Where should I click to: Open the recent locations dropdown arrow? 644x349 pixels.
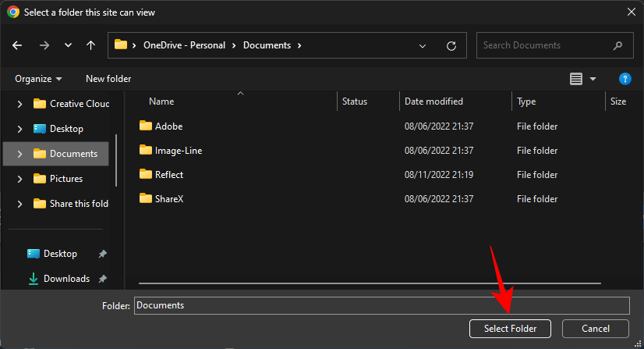pos(69,45)
